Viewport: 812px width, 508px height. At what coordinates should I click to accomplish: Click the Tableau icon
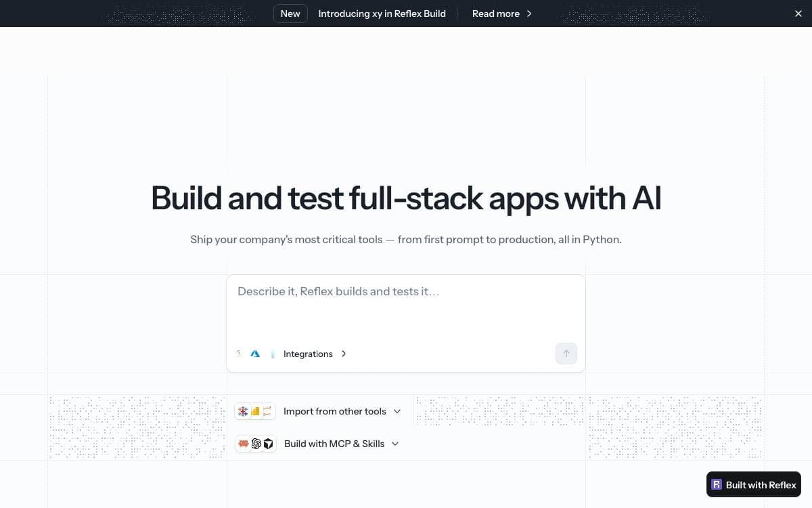click(243, 411)
